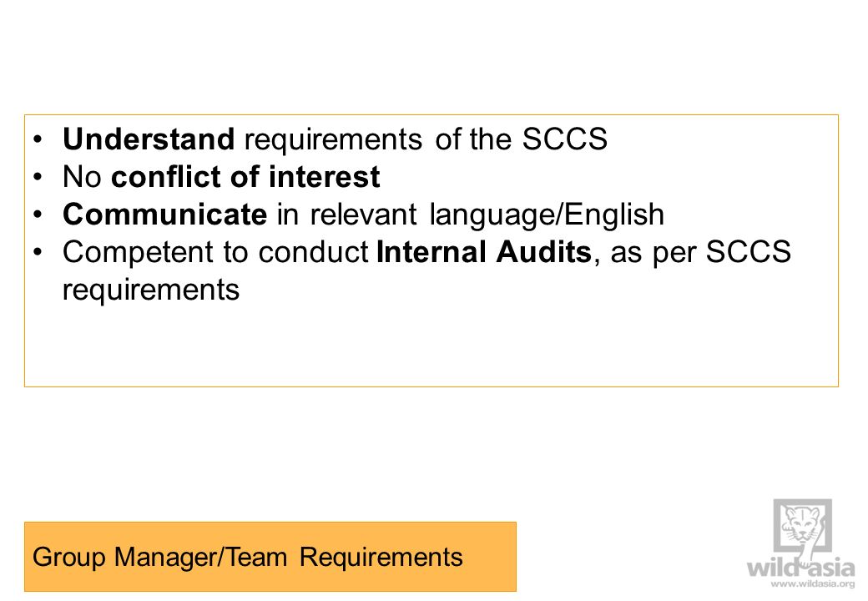Select the bold phrase 'Internal Audits'
The height and width of the screenshot is (601, 868).
click(484, 252)
